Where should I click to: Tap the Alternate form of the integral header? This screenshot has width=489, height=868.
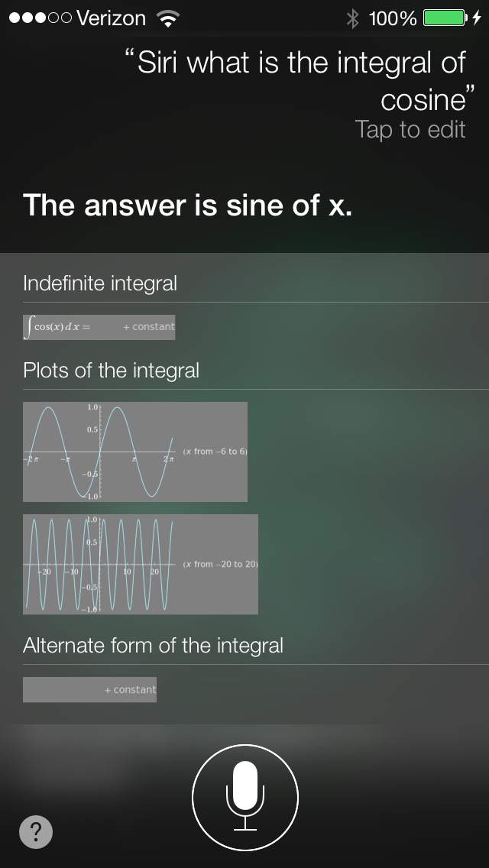[x=153, y=646]
